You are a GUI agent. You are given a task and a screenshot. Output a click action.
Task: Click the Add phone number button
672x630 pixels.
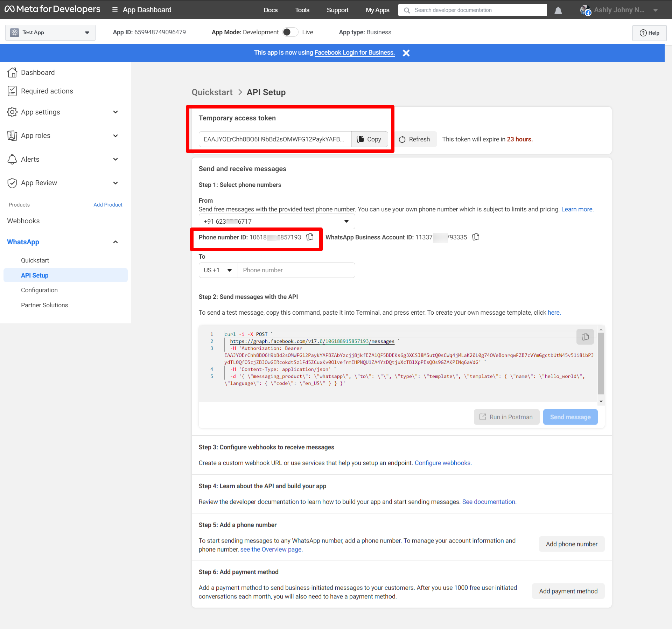click(571, 544)
